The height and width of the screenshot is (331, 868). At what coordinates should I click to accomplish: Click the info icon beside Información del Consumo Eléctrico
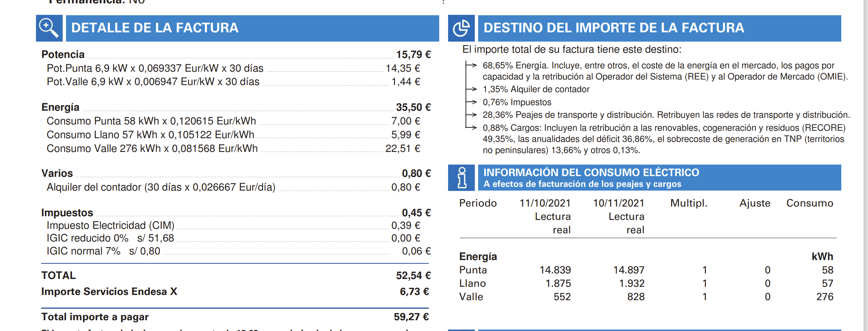461,178
